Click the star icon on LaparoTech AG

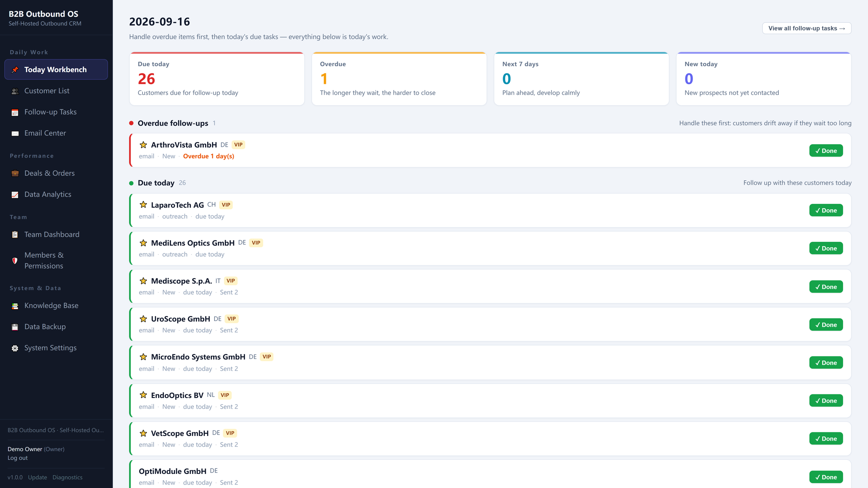click(143, 205)
